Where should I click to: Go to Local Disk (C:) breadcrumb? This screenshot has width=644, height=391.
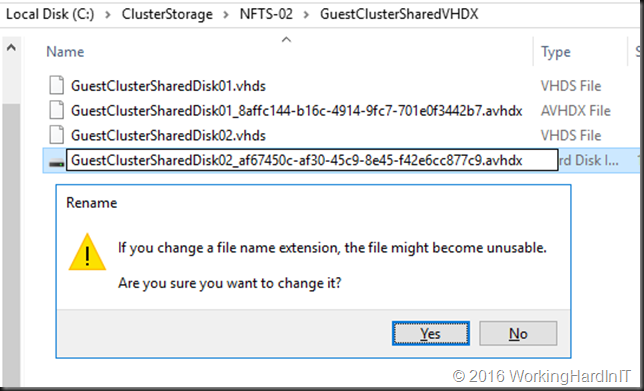tap(50, 14)
